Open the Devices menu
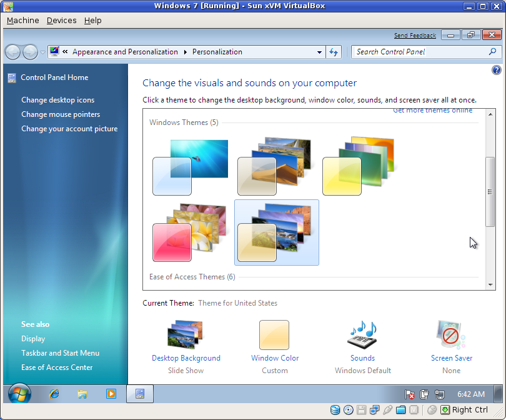 [61, 20]
